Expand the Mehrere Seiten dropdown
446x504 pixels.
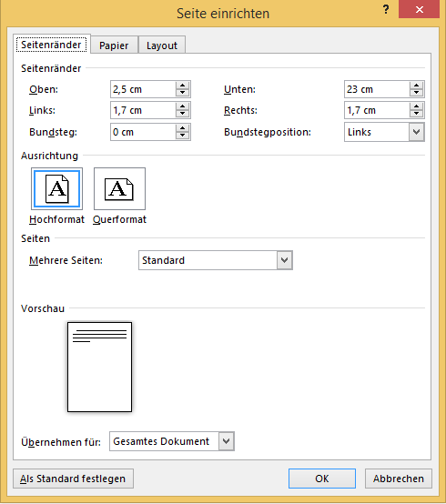[x=285, y=260]
